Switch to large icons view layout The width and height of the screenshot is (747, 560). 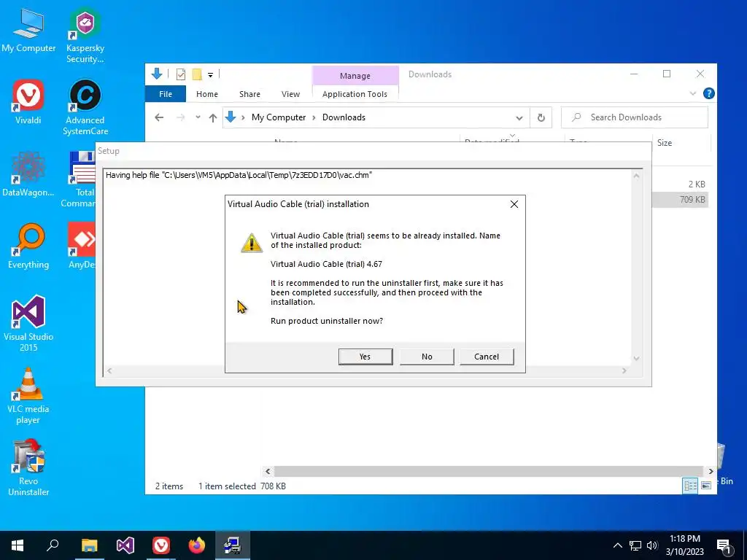point(706,485)
